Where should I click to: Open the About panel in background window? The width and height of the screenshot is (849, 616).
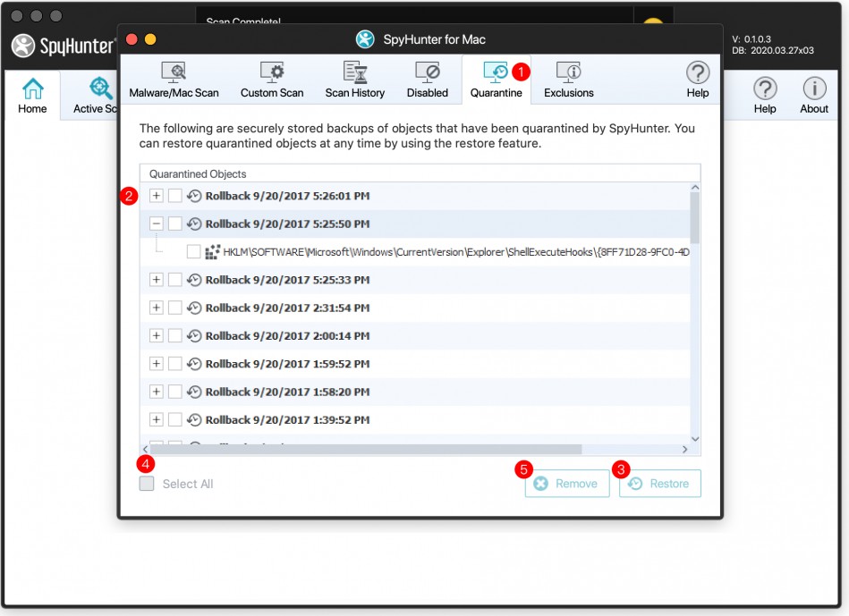(x=813, y=94)
